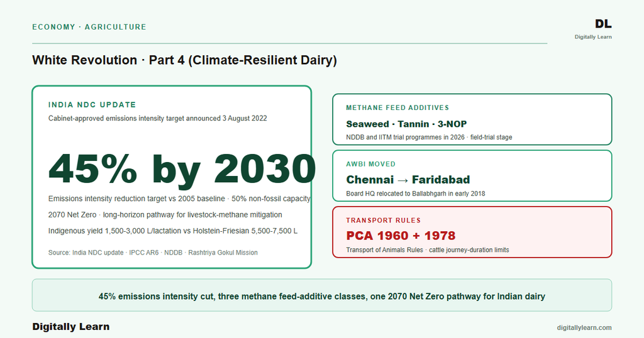644x338 pixels.
Task: Select the 'Indigenous yield 1,500-3,000 L/lactation' line
Action: click(x=172, y=231)
